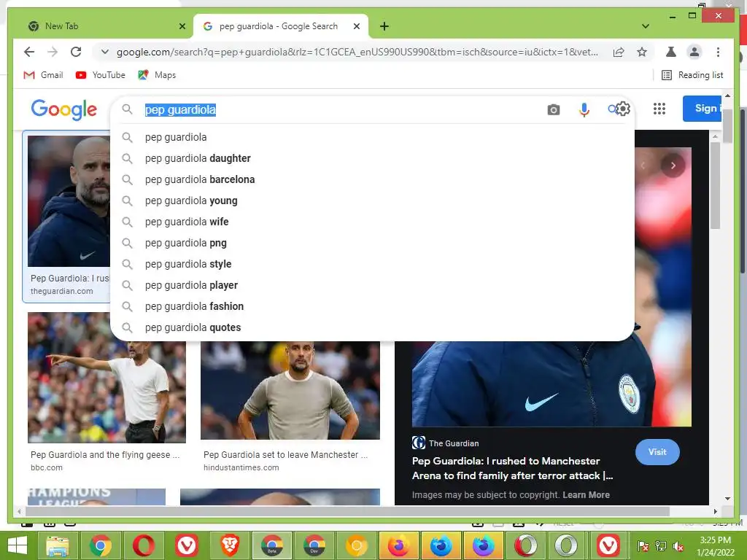This screenshot has height=560, width=747.
Task: Open bbc.com flying geese image
Action: (107, 378)
